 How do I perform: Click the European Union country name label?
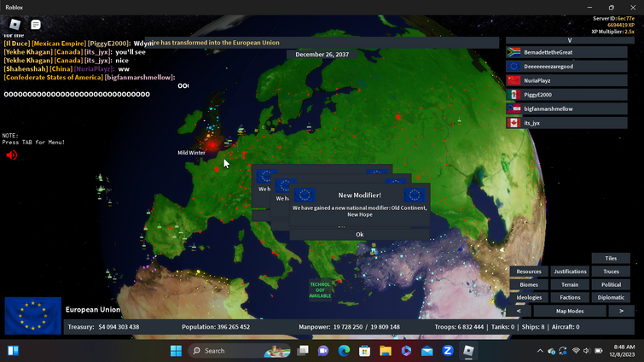[93, 309]
